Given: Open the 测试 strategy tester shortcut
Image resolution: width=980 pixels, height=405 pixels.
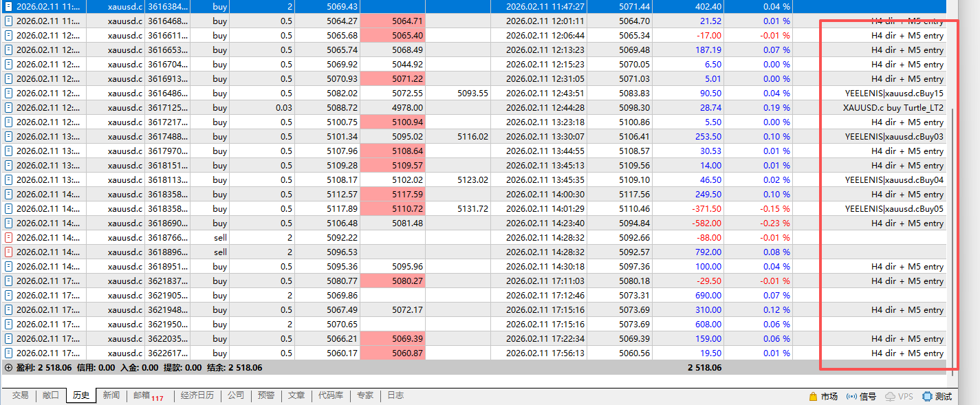Looking at the screenshot, I should click(x=937, y=396).
